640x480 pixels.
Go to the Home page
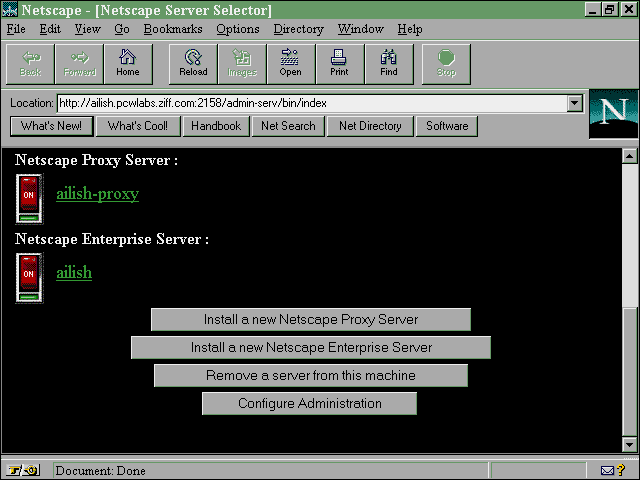pos(128,64)
